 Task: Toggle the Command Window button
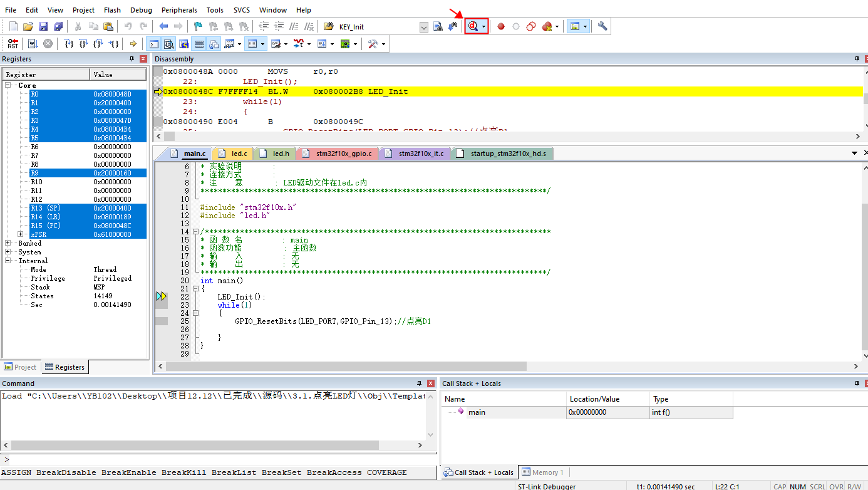tap(153, 44)
